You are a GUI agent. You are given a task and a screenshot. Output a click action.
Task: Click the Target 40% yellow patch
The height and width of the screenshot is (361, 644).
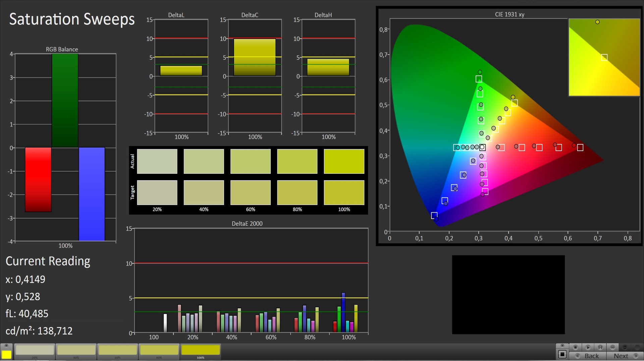(x=204, y=193)
